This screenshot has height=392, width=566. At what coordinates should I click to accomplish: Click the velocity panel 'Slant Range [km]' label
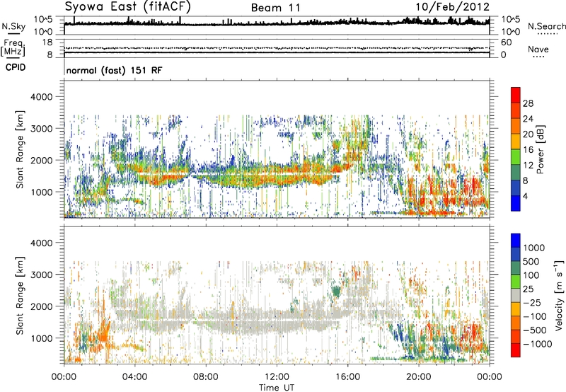tap(20, 296)
